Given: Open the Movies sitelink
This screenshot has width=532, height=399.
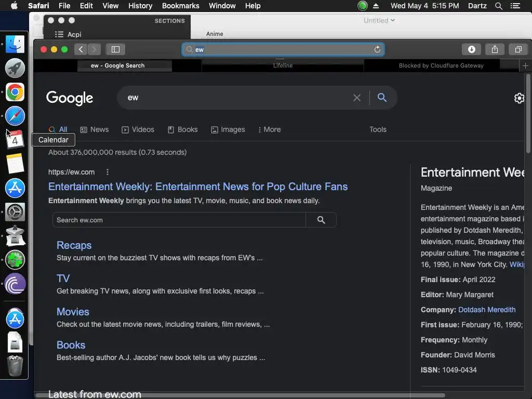Looking at the screenshot, I should click(73, 312).
